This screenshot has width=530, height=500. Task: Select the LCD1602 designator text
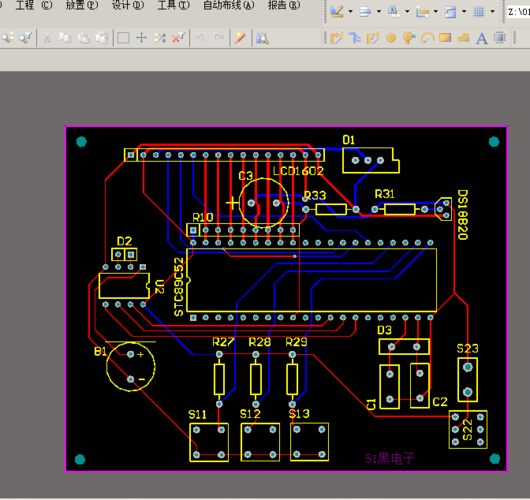[x=298, y=171]
